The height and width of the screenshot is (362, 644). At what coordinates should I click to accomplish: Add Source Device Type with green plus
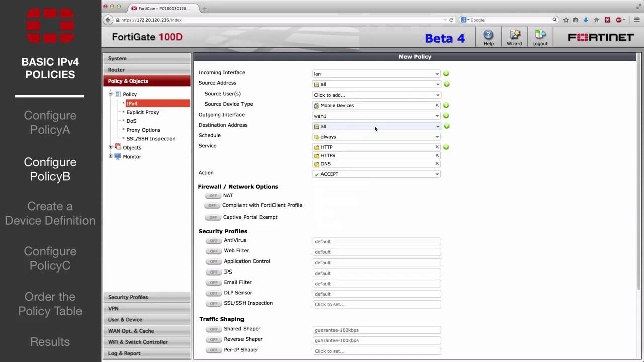pos(446,105)
